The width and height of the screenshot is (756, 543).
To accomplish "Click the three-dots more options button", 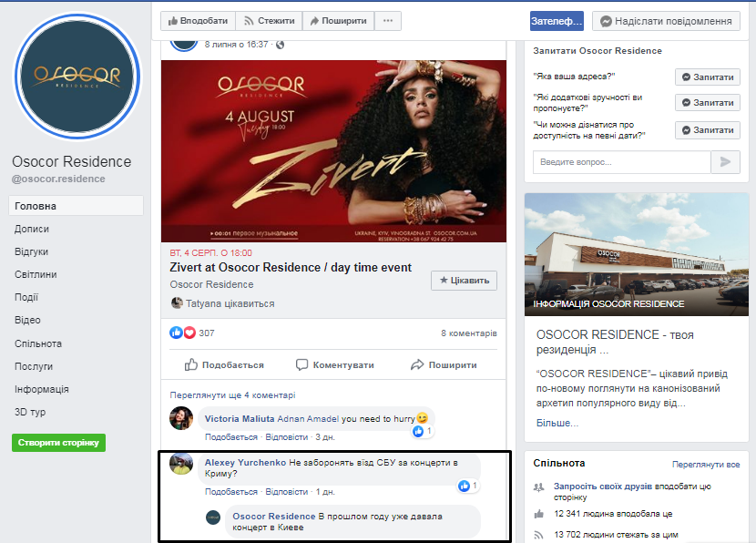I will (x=388, y=21).
